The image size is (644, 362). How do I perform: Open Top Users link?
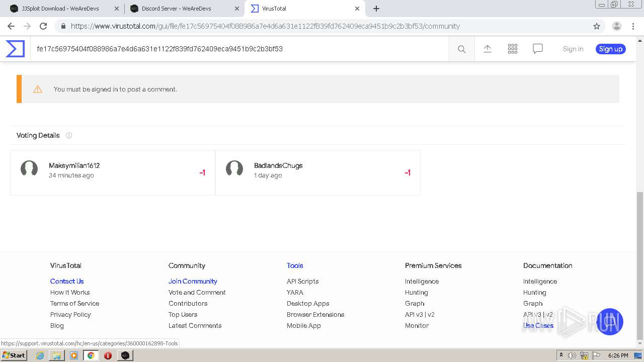(x=183, y=314)
